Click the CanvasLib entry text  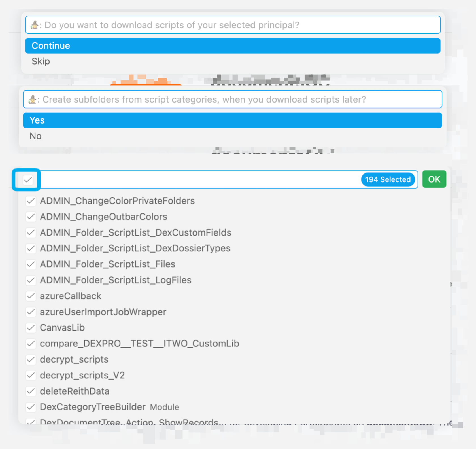coord(62,328)
